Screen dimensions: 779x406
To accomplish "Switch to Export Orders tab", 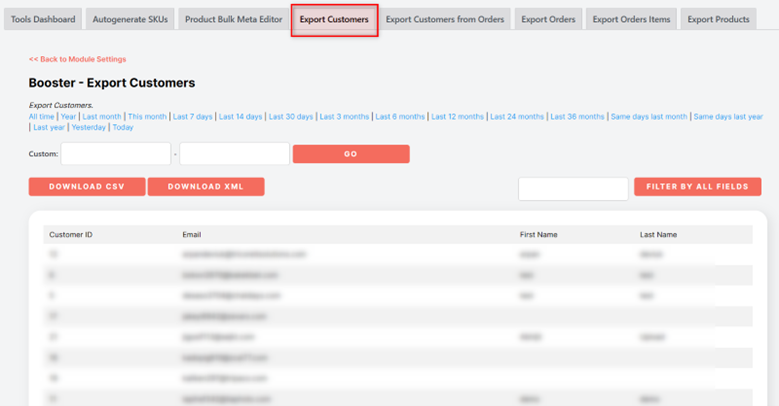I will pos(548,19).
